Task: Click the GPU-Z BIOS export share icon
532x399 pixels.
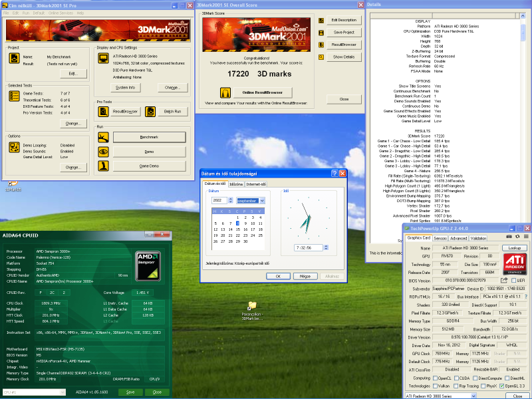Action: 504,280
